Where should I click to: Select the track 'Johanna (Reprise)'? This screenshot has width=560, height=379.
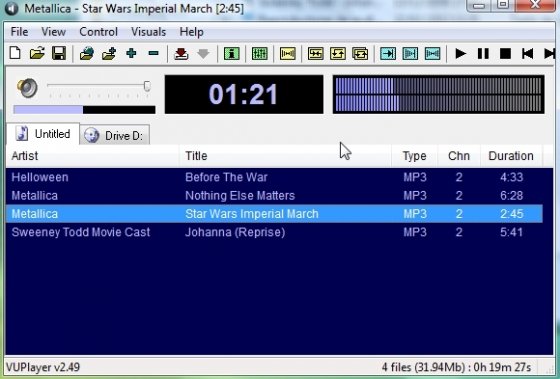coord(235,232)
